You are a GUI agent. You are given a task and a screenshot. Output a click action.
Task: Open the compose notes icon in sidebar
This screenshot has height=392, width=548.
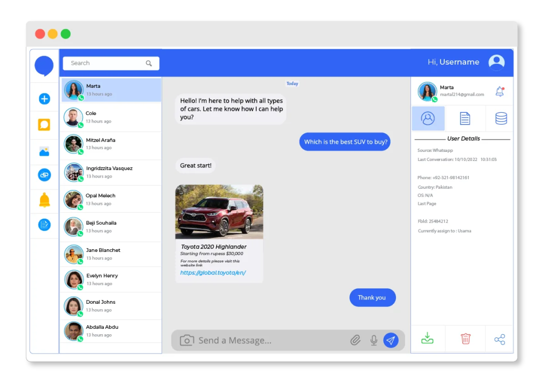(44, 225)
